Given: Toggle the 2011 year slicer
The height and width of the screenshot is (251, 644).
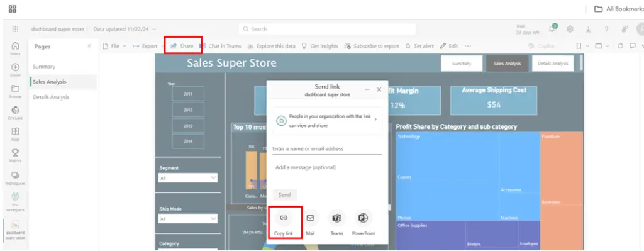Looking at the screenshot, I should (x=188, y=94).
